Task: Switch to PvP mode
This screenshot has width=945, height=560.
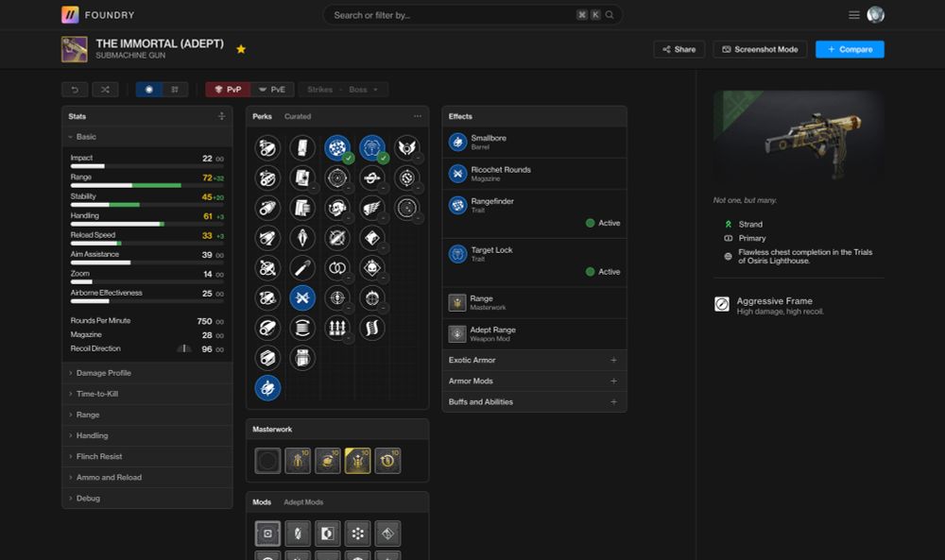Action: 228,90
